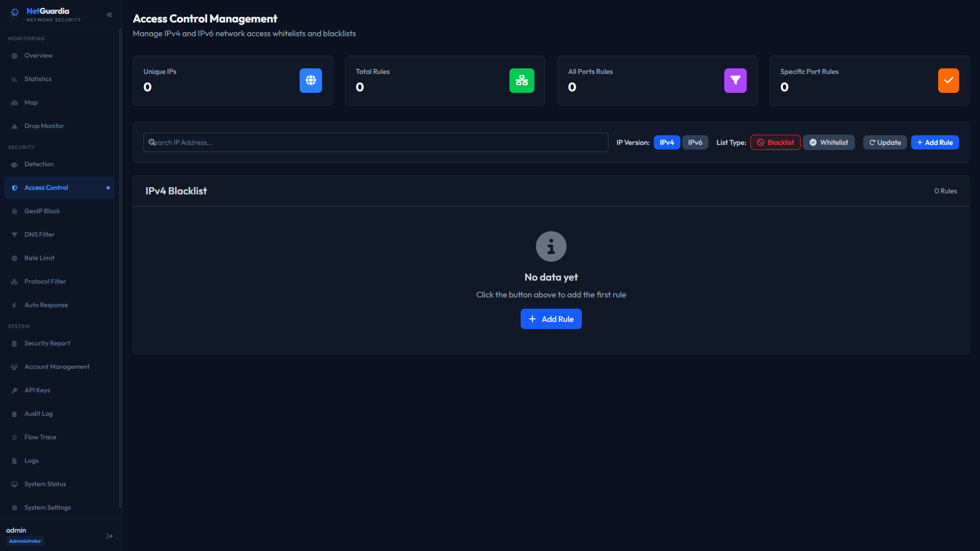
Task: Open the Statistics chart icon
Action: (x=14, y=80)
